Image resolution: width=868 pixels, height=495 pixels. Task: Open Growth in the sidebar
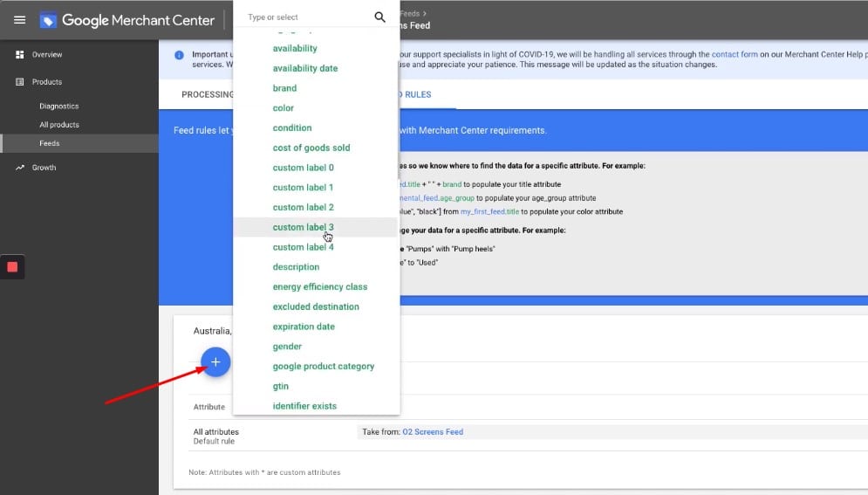point(44,168)
